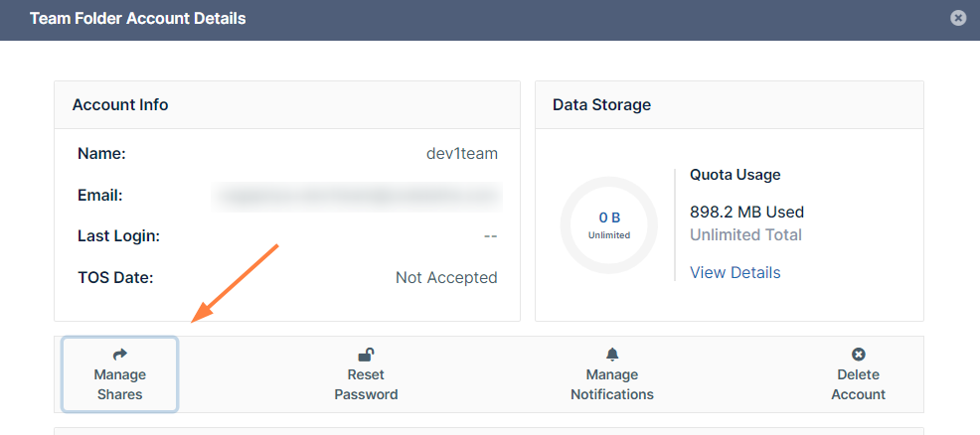Click the Manage Notifications bell icon
Screen dimensions: 980x435
(x=612, y=354)
